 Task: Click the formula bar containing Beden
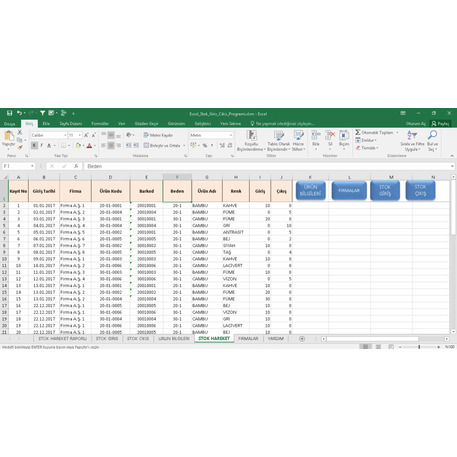coord(267,166)
